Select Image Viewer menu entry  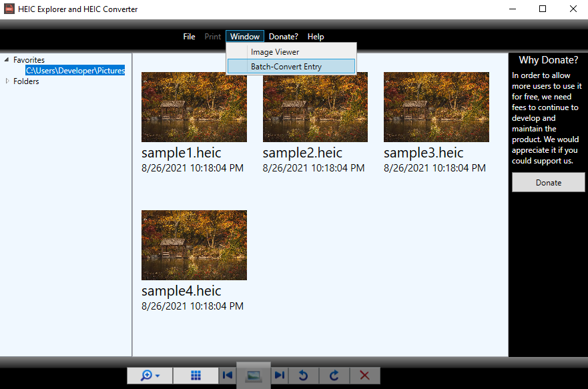(x=274, y=52)
